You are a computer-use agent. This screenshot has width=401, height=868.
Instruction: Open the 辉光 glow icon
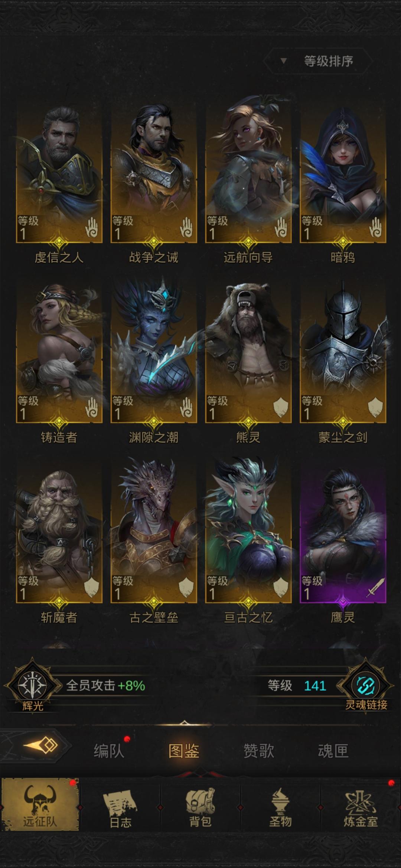(32, 685)
